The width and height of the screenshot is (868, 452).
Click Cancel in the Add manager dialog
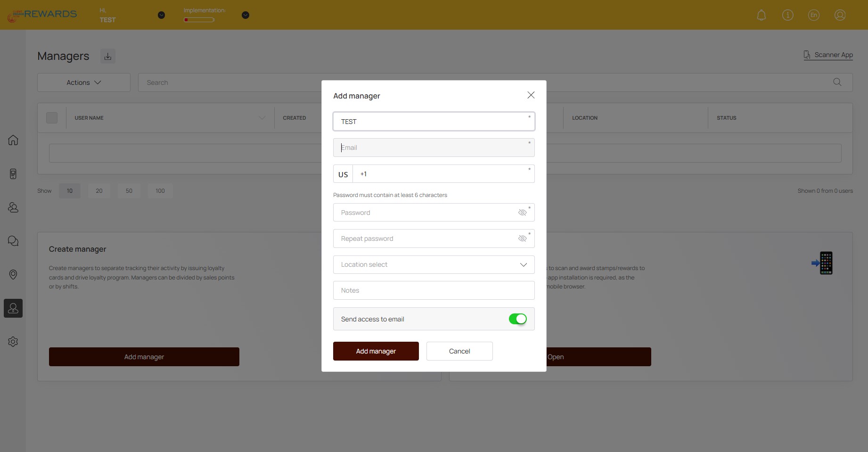459,351
